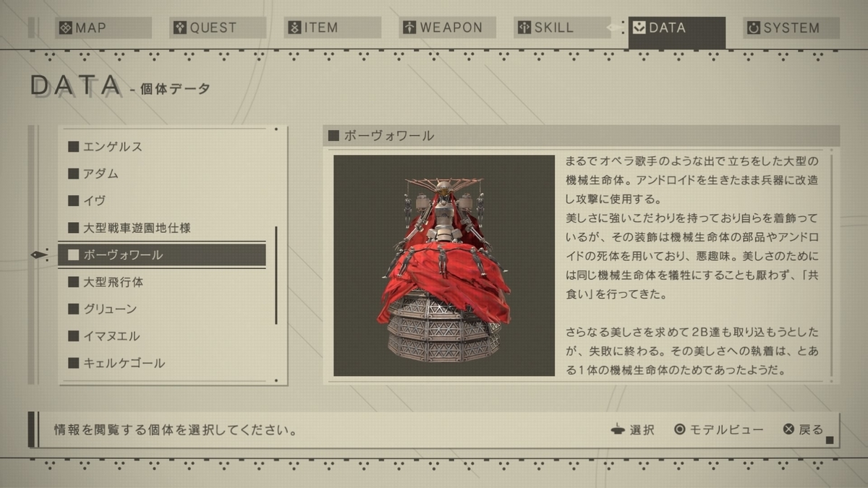Screen dimensions: 868x488
Task: Select エンゲルス in the unit list
Action: (x=162, y=147)
